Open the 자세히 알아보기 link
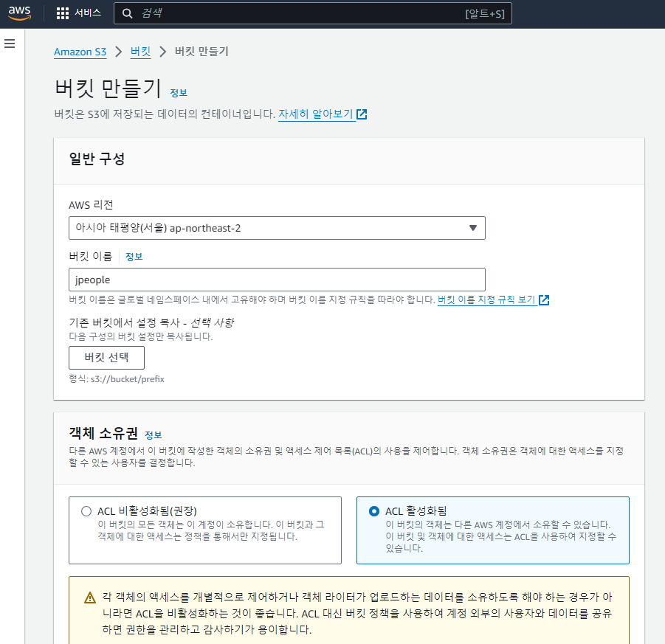Viewport: 665px width, 644px height. [316, 114]
